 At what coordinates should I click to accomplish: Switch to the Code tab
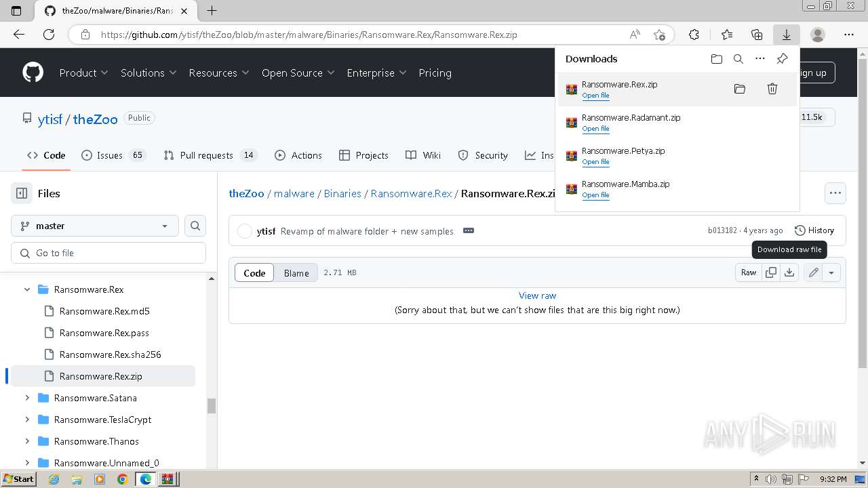(46, 155)
